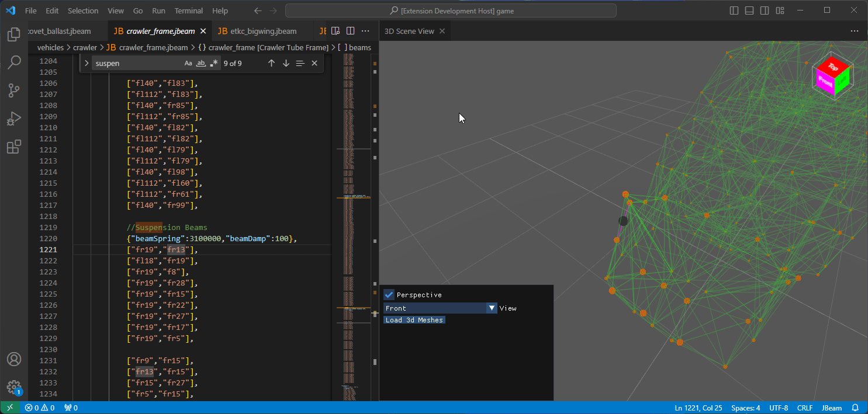Viewport: 868px width, 414px height.
Task: Go forward with the navigation arrow
Action: pos(273,11)
